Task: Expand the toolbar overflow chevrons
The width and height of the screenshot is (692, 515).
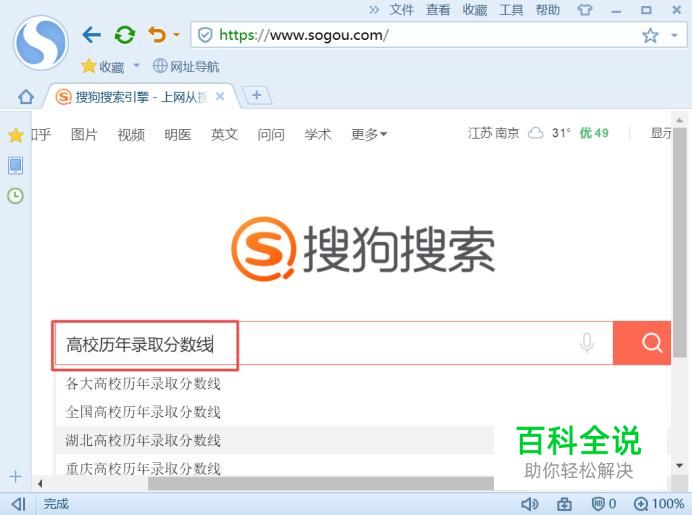Action: click(x=374, y=9)
